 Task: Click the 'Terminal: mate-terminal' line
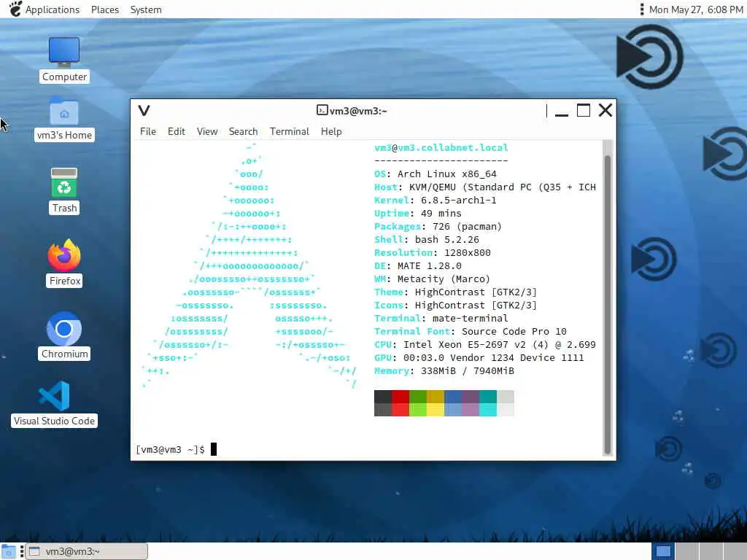coord(441,318)
